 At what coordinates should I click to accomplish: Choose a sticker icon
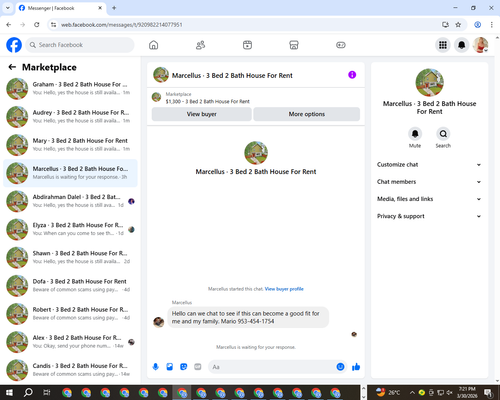coord(184,367)
